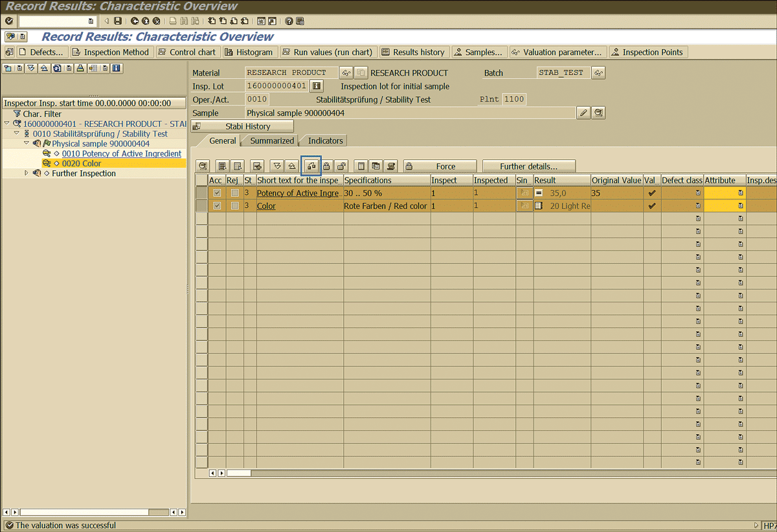
Task: Open the Control chart
Action: (x=187, y=52)
